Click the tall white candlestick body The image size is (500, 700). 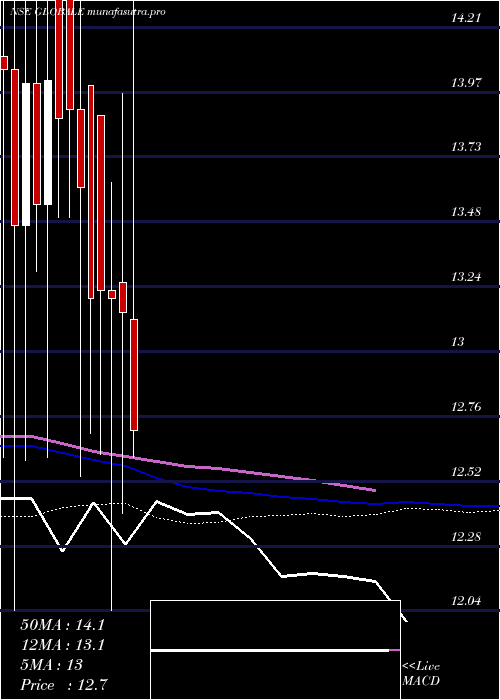pos(26,154)
